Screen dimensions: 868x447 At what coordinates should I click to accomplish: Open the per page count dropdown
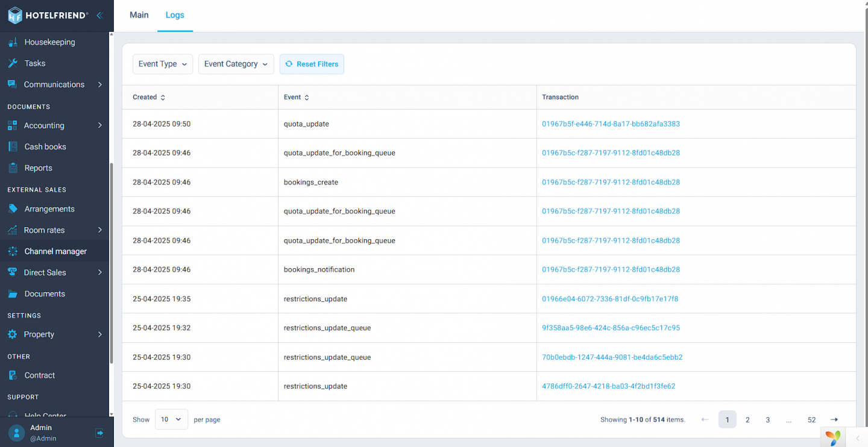(172, 419)
